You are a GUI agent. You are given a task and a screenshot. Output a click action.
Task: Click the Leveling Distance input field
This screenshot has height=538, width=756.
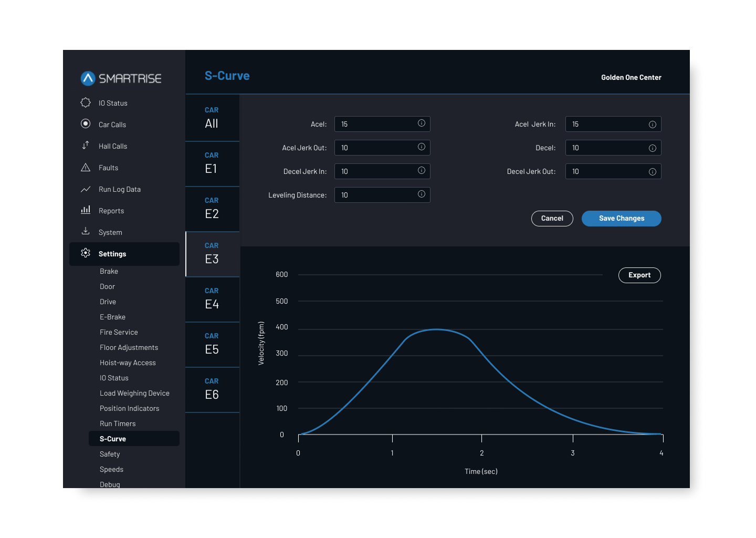[375, 195]
